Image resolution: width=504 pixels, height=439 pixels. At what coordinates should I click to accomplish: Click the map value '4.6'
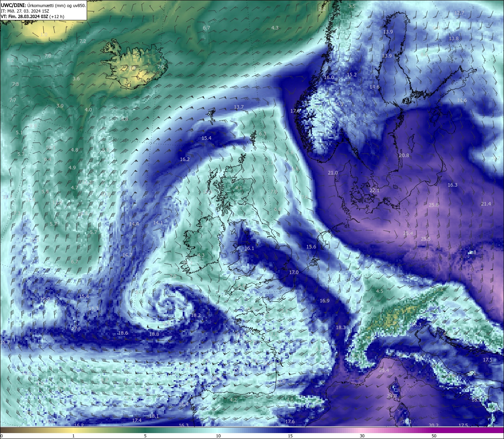point(290,400)
